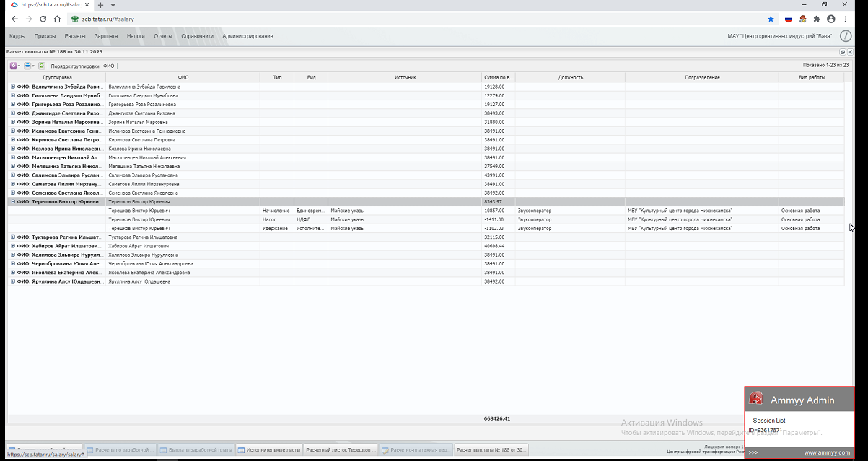The width and height of the screenshot is (868, 461).
Task: Open the Зарплата menu
Action: (x=106, y=36)
